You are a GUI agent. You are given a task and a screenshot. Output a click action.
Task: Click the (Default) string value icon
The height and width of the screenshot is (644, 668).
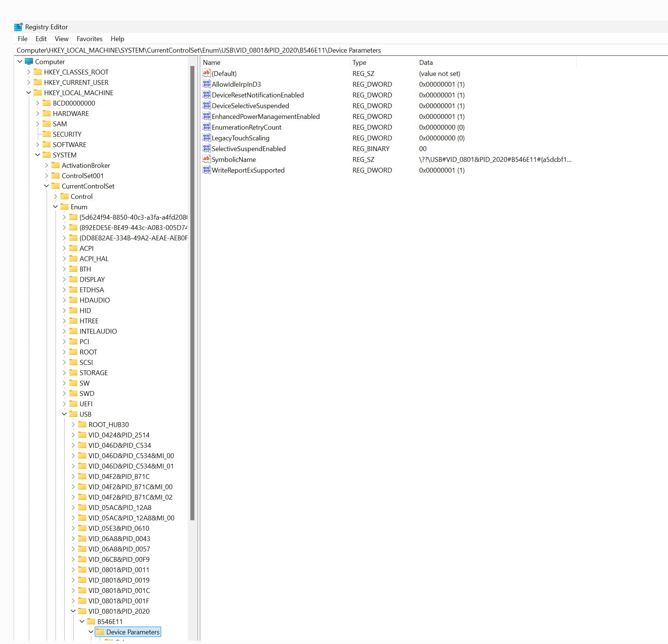click(206, 73)
